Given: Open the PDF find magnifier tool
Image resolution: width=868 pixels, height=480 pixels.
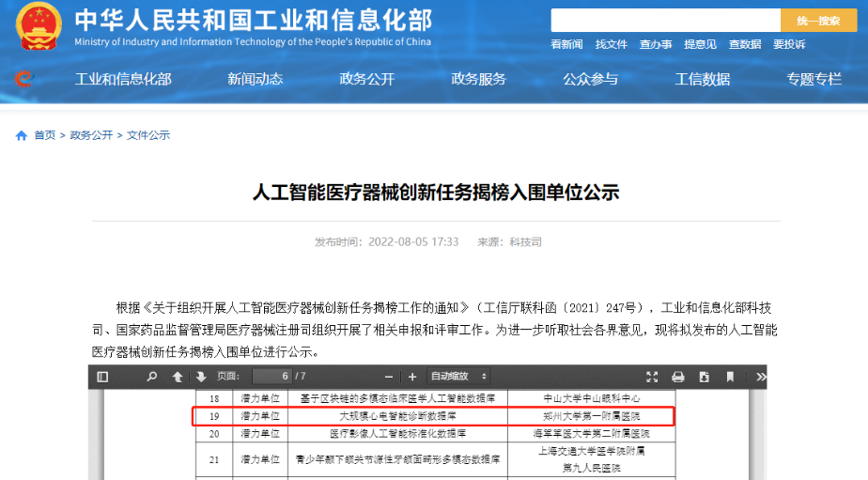Looking at the screenshot, I should pyautogui.click(x=152, y=377).
